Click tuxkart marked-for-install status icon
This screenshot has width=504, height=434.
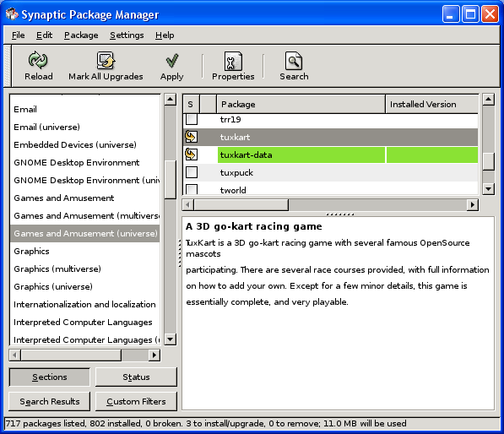191,137
